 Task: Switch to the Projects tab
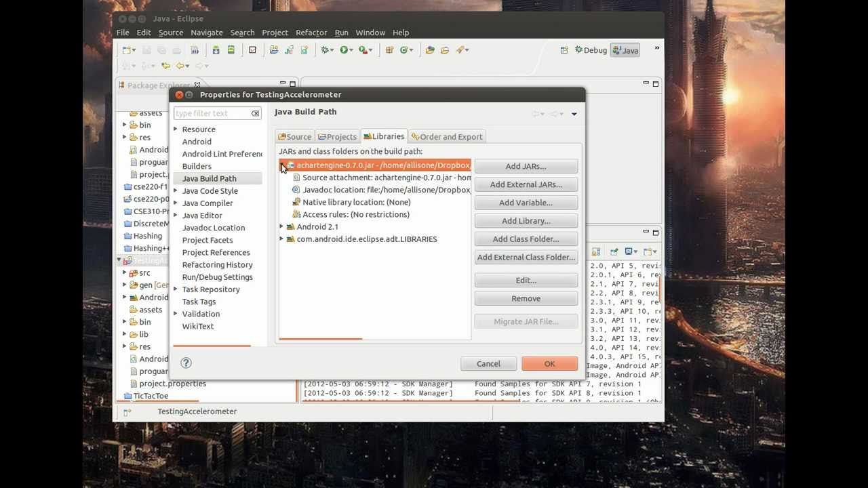click(338, 137)
